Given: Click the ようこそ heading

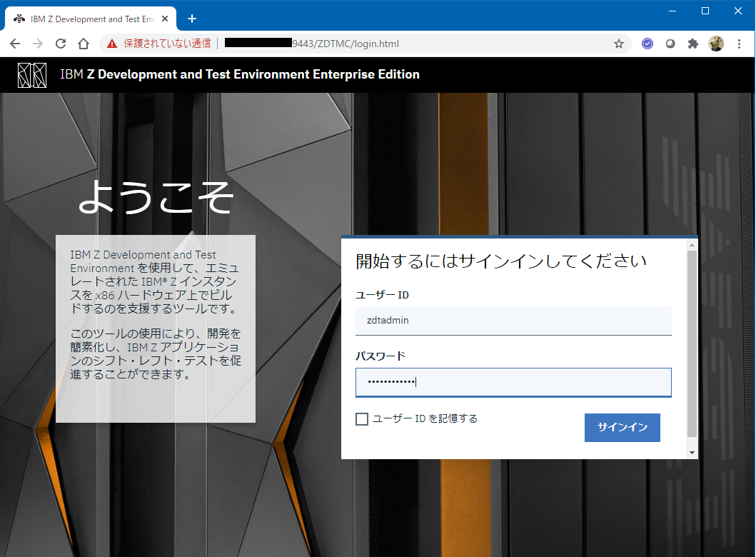Looking at the screenshot, I should click(156, 197).
